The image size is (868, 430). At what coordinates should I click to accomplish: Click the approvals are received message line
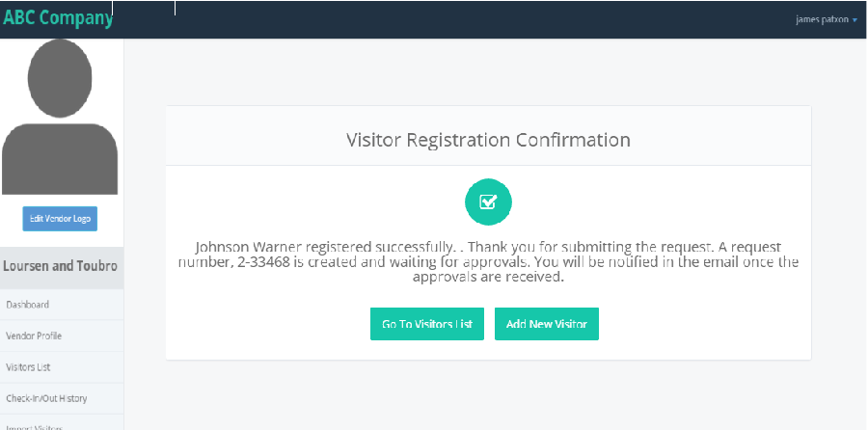tap(488, 277)
